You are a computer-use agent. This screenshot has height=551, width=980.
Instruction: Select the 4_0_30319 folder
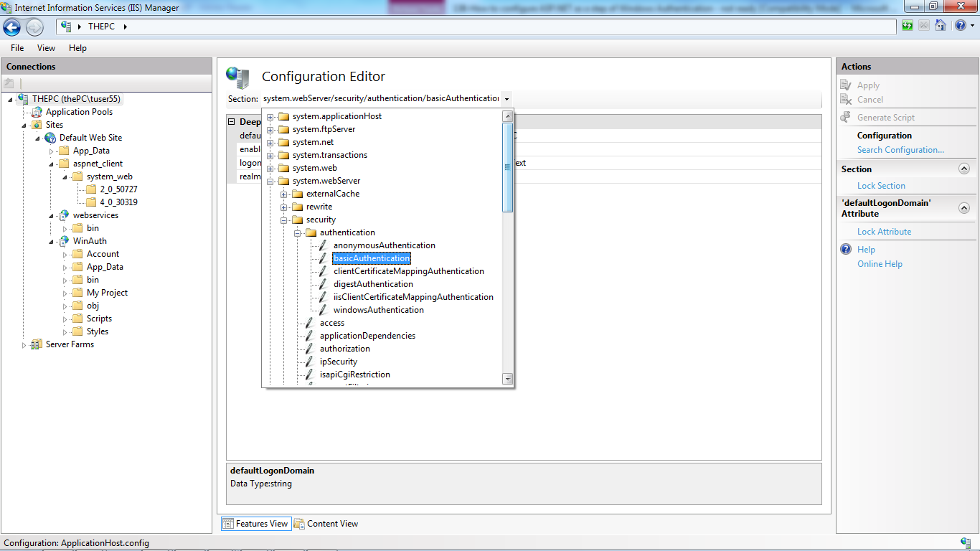click(118, 202)
